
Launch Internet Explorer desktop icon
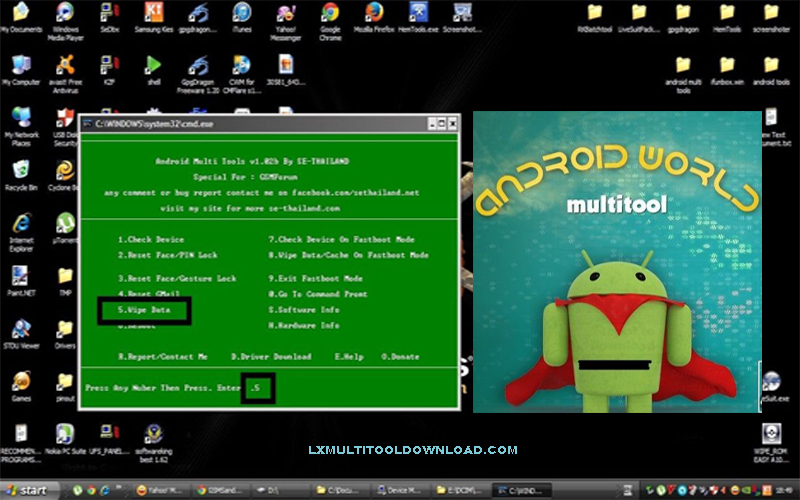click(21, 232)
